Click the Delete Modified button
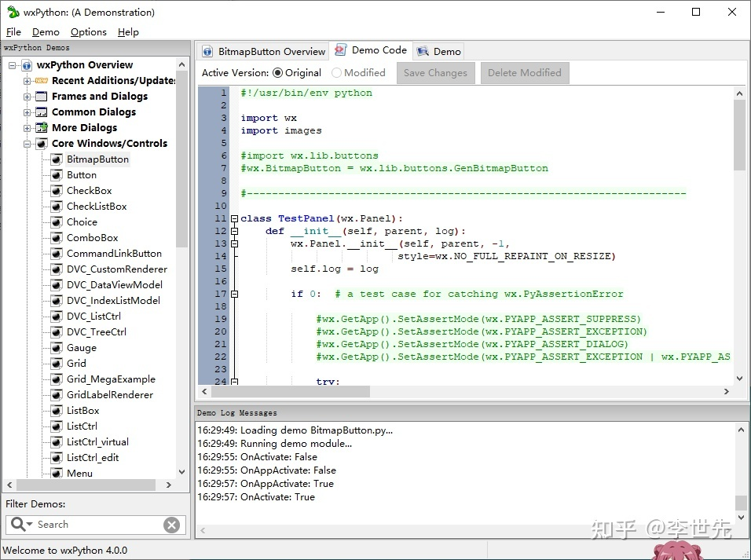This screenshot has height=560, width=751. click(525, 73)
